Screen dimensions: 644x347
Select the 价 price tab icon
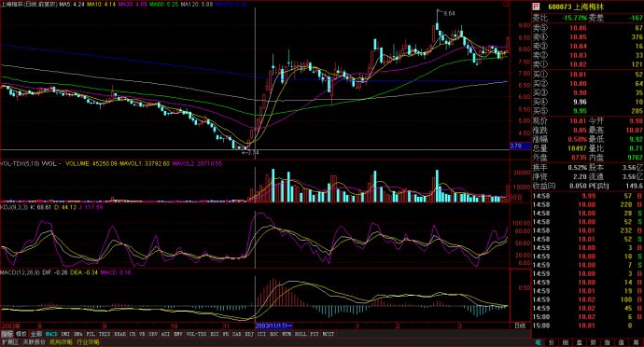pyautogui.click(x=552, y=342)
